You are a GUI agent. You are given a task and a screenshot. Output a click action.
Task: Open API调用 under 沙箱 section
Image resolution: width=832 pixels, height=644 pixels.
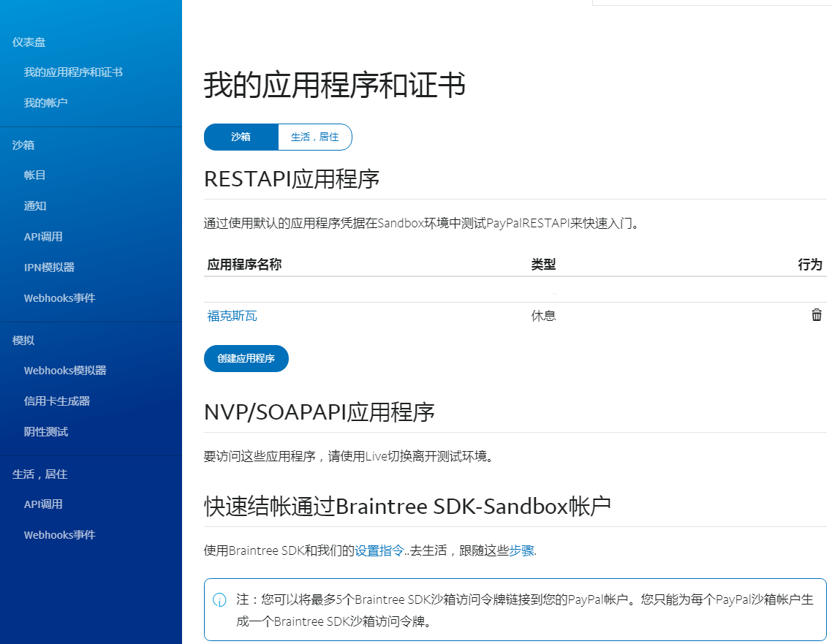[43, 237]
